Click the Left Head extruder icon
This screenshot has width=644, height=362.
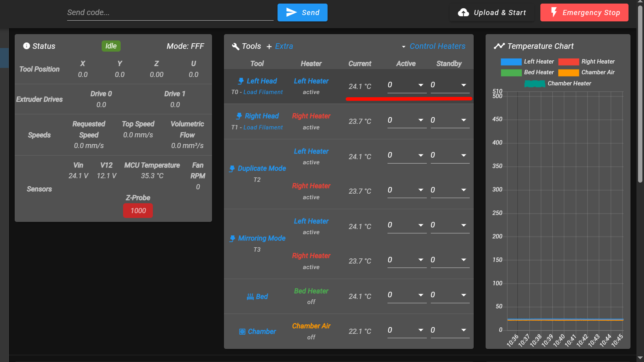coord(241,81)
